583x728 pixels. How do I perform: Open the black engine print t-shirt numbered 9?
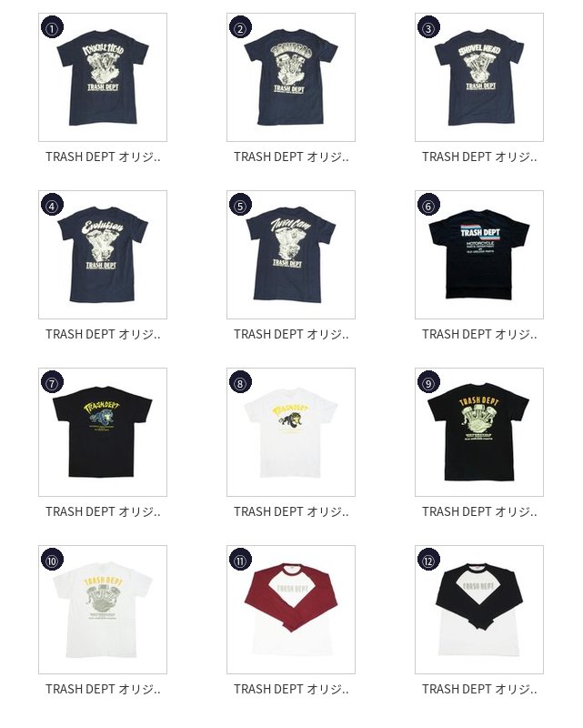[x=479, y=432]
